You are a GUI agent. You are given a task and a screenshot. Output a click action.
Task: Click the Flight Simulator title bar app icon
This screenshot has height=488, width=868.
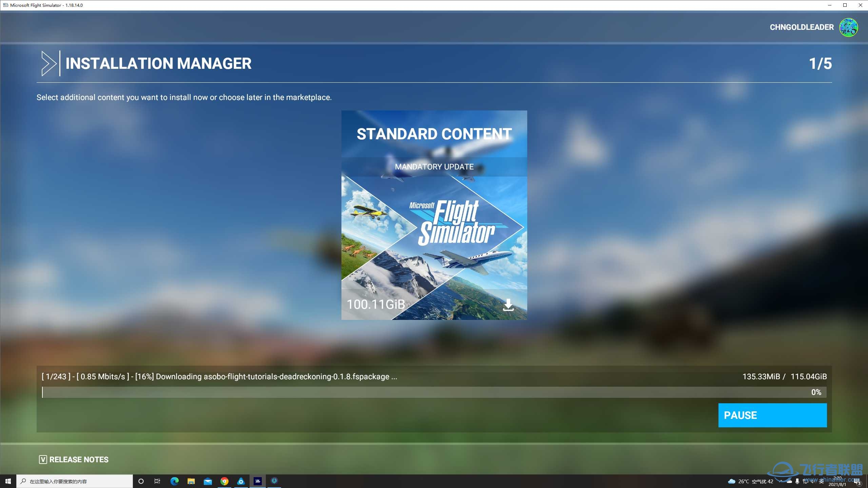pos(5,5)
